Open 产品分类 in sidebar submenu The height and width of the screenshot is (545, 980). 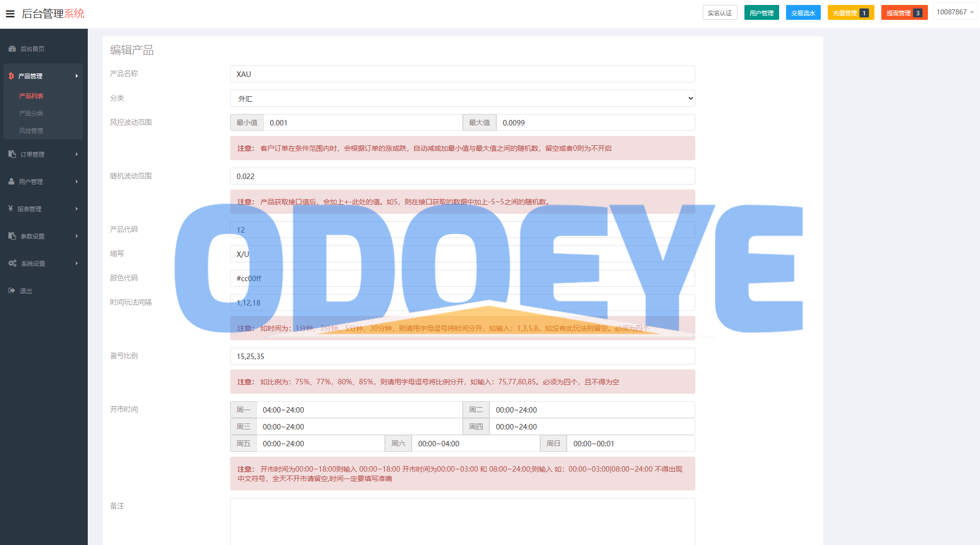coord(31,113)
